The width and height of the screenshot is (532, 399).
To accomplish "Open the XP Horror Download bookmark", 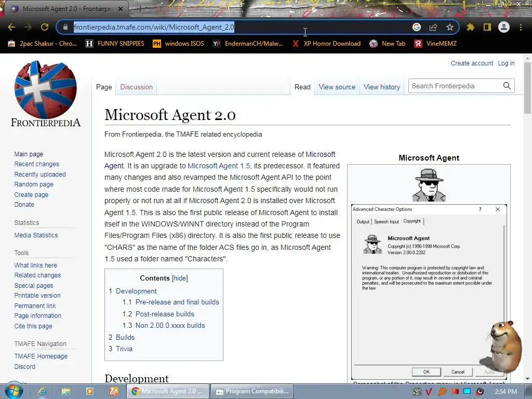I will click(326, 44).
